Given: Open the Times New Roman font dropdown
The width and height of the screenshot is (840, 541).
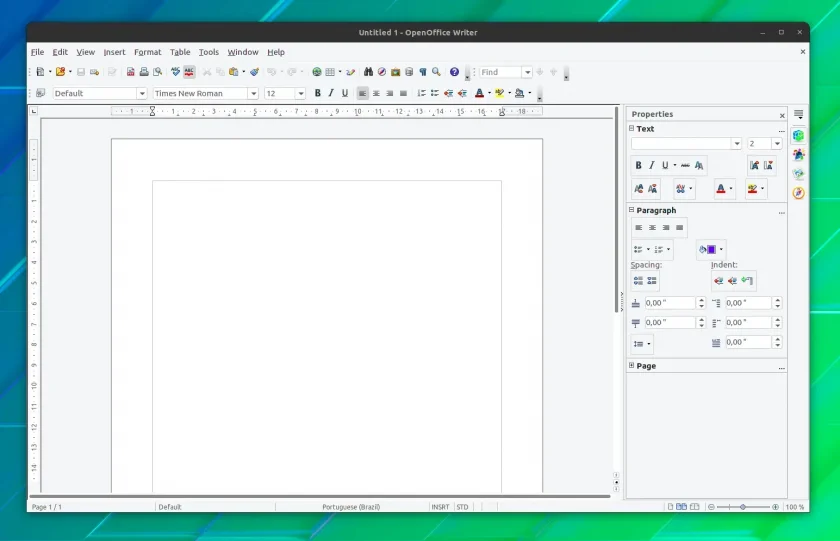Looking at the screenshot, I should tap(253, 93).
